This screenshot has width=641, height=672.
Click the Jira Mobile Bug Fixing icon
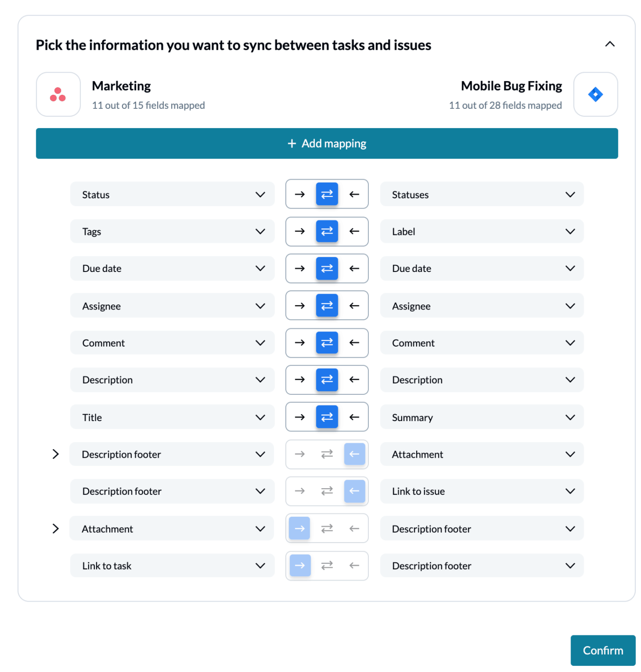(x=595, y=94)
